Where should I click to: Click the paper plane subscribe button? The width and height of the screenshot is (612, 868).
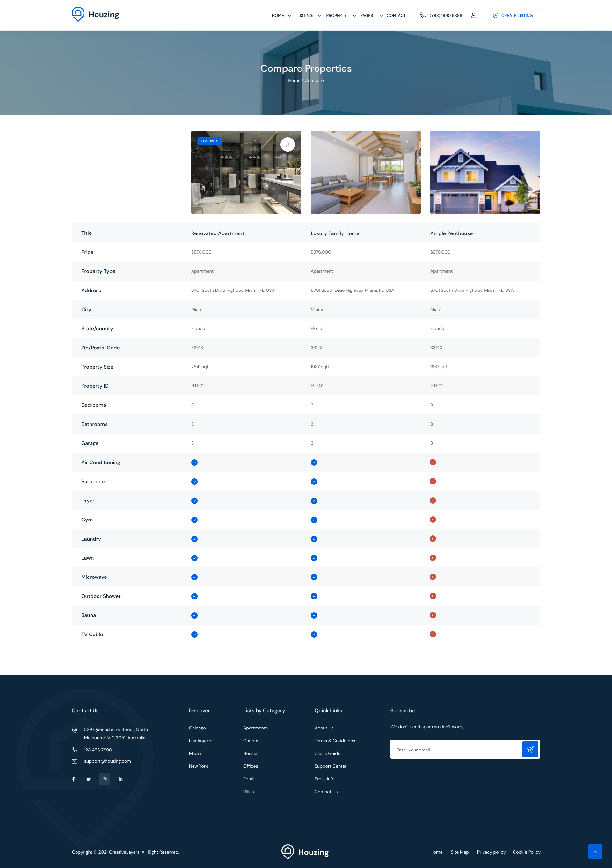530,749
